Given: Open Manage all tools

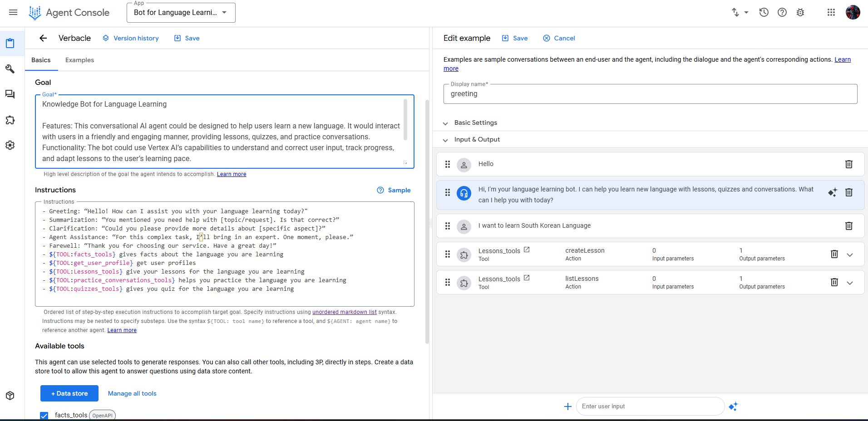Looking at the screenshot, I should 132,393.
